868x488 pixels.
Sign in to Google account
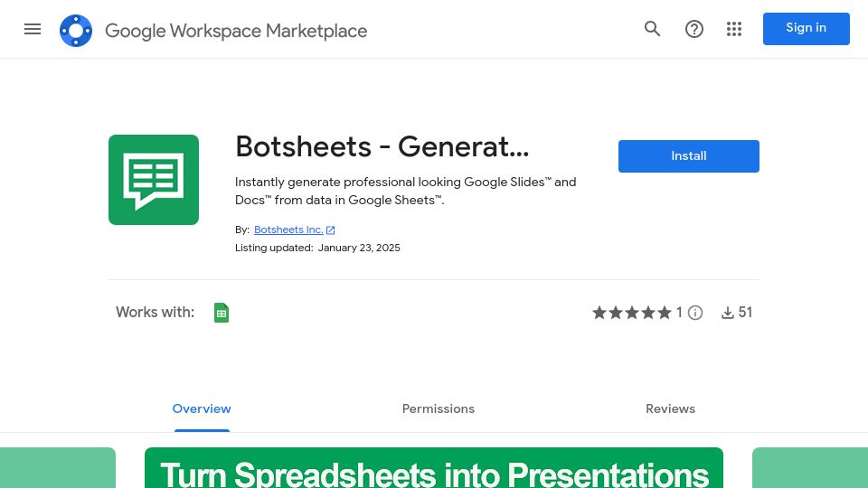[x=806, y=29]
